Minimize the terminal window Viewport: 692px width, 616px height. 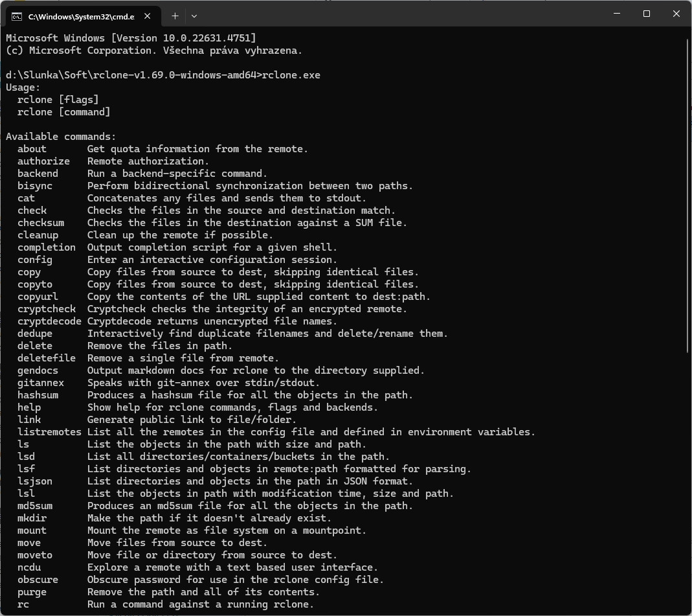click(616, 14)
